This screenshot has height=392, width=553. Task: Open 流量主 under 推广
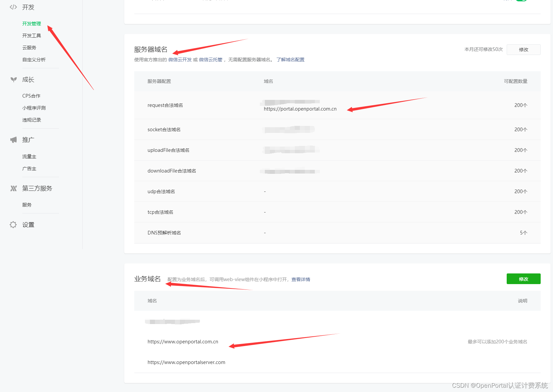(29, 157)
